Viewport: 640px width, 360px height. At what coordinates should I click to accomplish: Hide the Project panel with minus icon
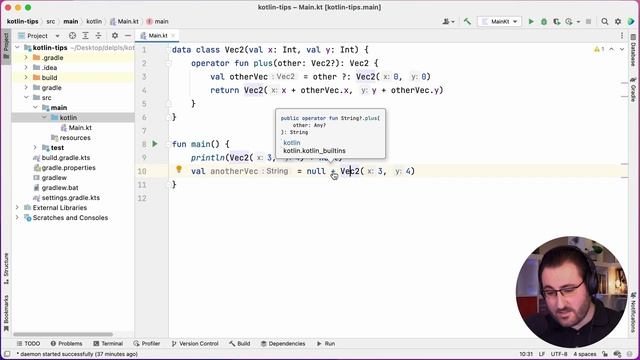tap(128, 36)
